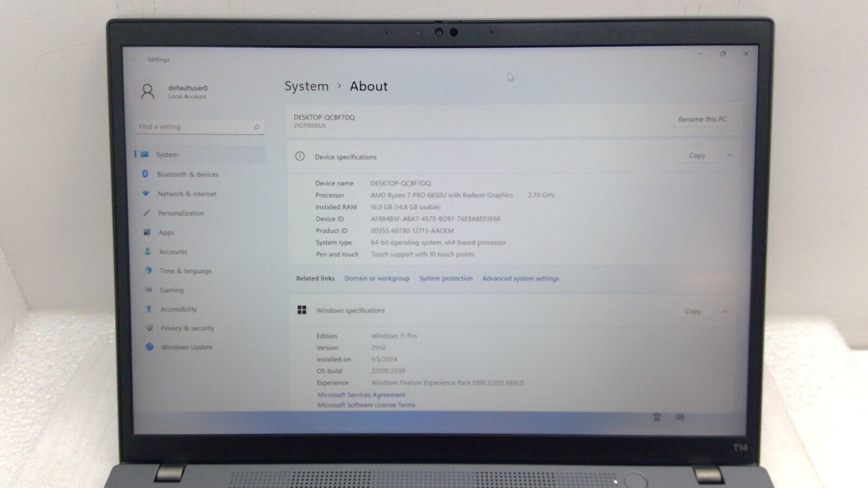Click the Windows Update icon
This screenshot has width=868, height=488.
click(x=150, y=347)
